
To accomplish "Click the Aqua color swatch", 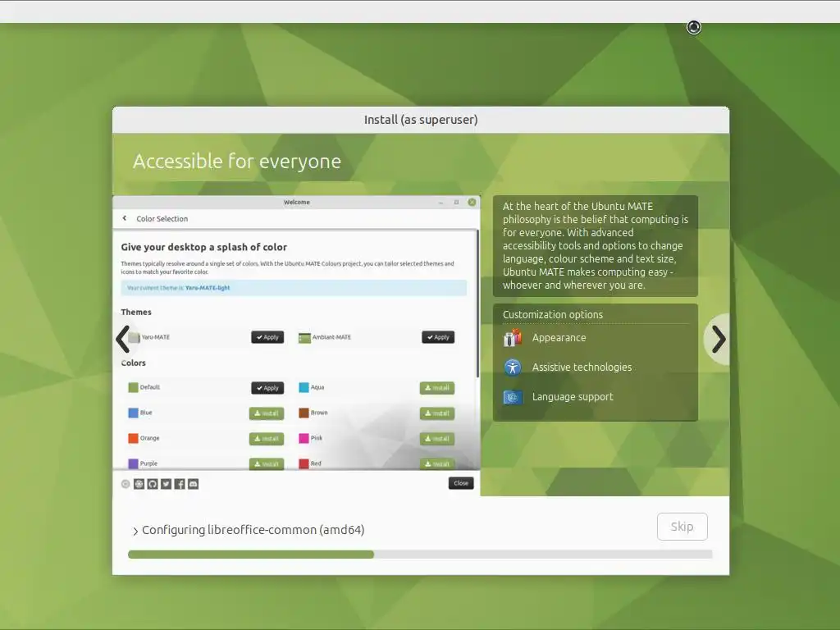I will (304, 387).
